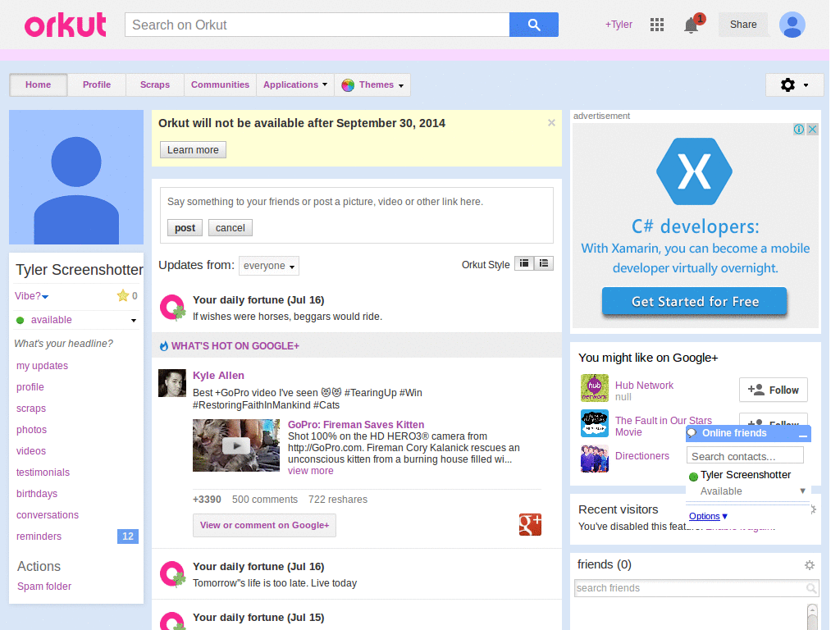
Task: Click the ad info icon
Action: [799, 129]
